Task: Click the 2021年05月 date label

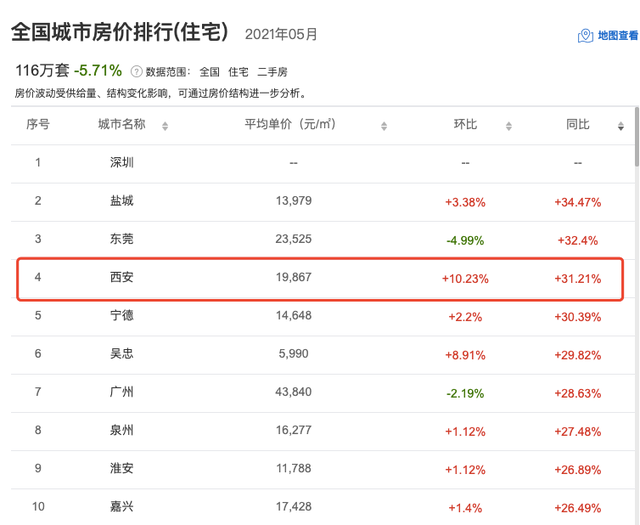Action: pos(281,34)
